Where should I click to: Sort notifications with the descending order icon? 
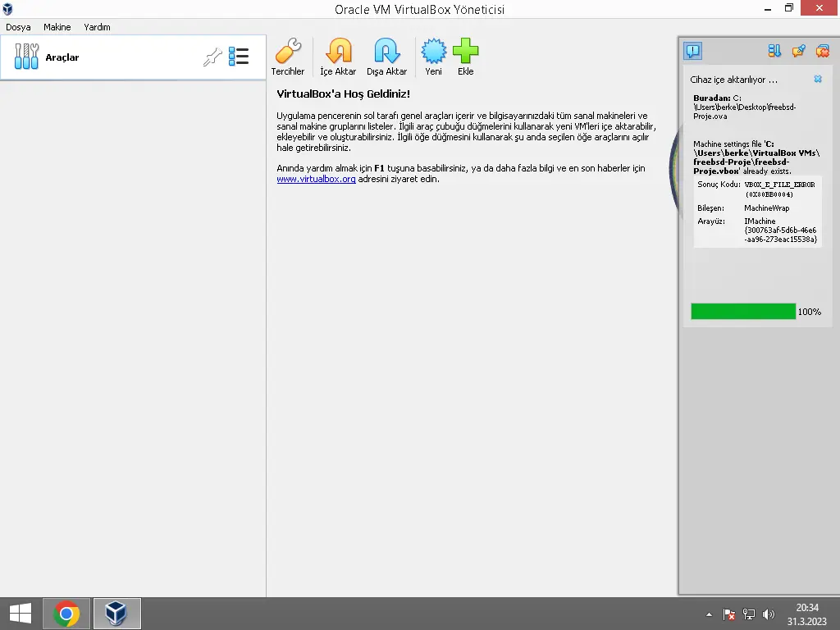coord(774,51)
